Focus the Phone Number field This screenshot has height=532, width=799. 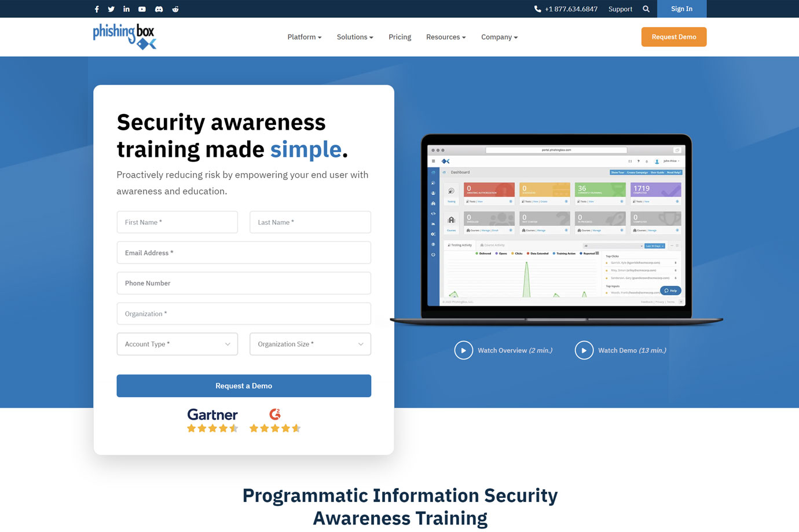[x=244, y=283]
